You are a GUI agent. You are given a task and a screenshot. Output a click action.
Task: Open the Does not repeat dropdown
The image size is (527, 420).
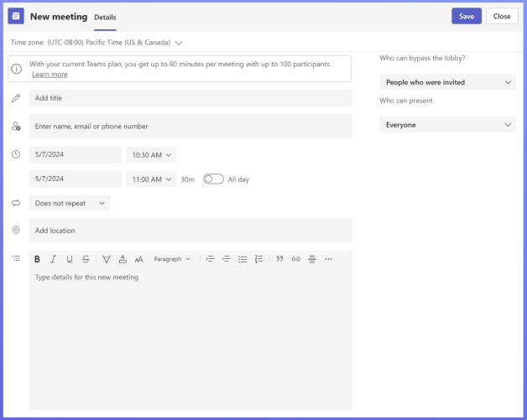click(x=70, y=203)
